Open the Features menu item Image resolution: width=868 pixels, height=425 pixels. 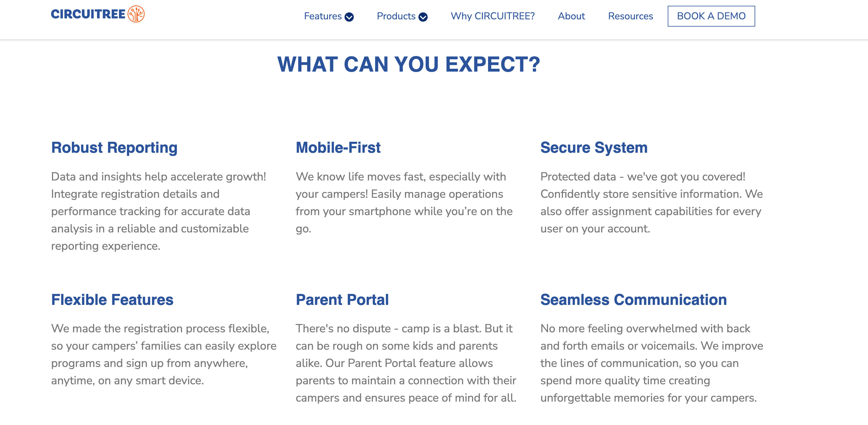point(322,16)
